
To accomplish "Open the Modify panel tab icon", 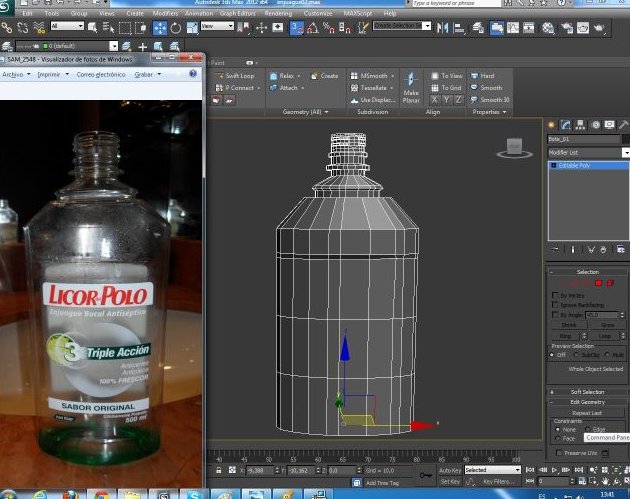I will [x=566, y=125].
